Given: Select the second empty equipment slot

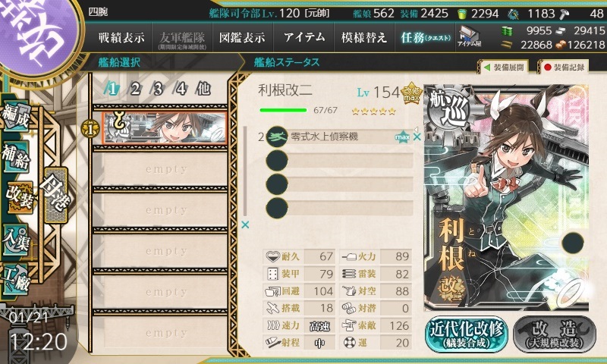Looking at the screenshot, I should (x=339, y=184).
